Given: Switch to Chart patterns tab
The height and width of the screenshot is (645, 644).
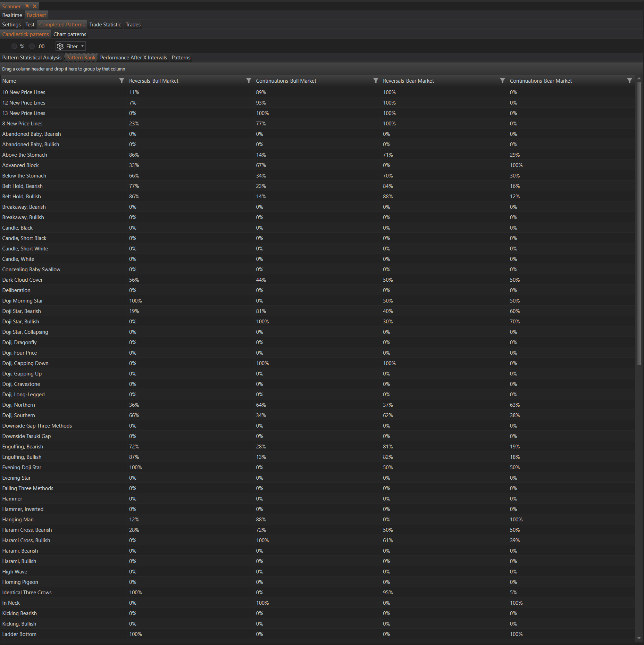Looking at the screenshot, I should click(70, 34).
